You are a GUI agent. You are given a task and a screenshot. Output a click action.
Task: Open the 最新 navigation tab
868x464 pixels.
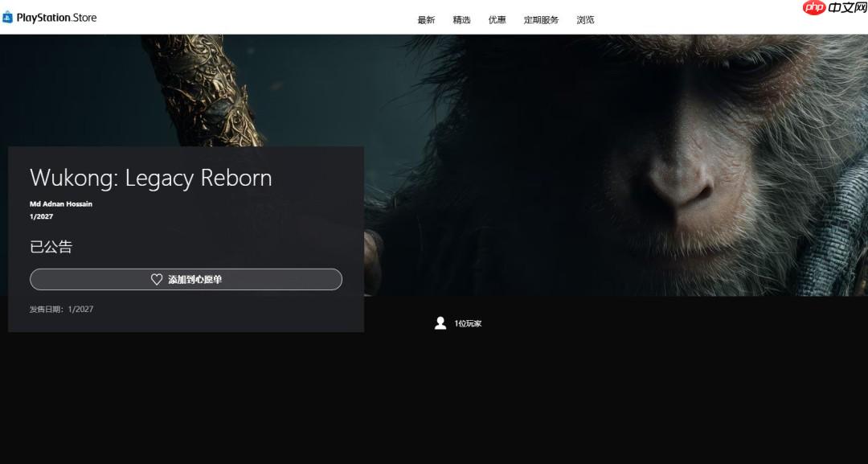click(x=426, y=20)
